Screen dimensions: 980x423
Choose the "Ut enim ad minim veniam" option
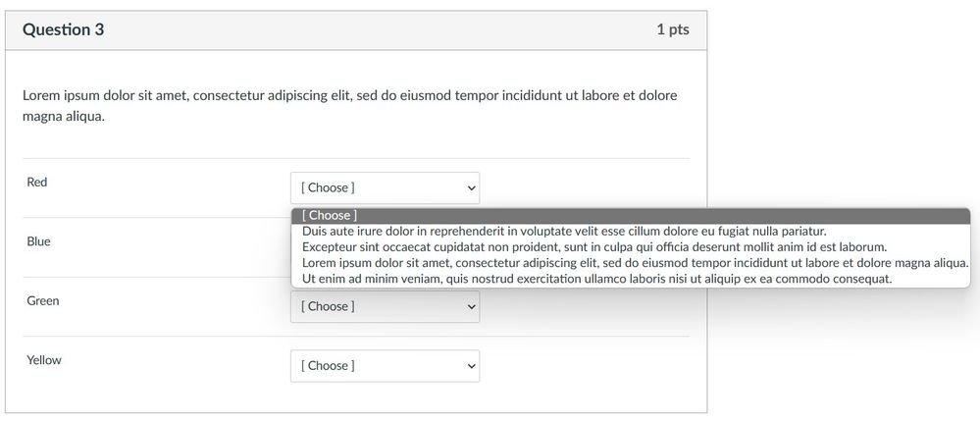click(596, 279)
